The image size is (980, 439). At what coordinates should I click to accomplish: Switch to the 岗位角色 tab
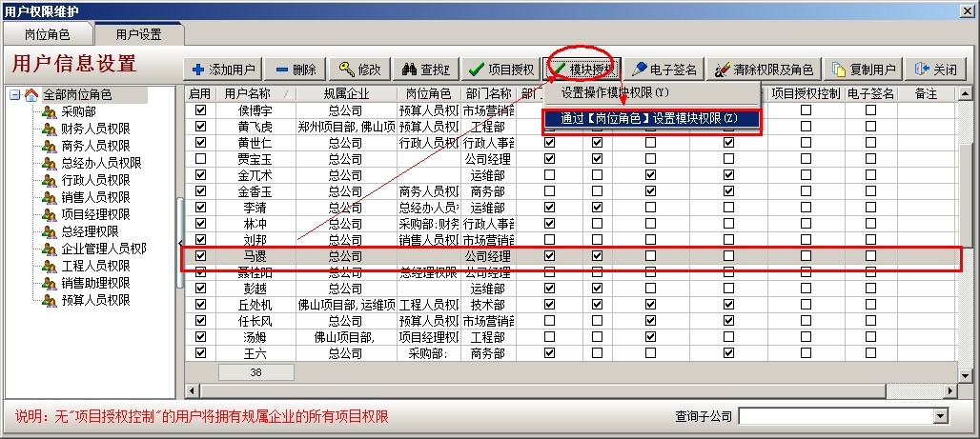click(47, 33)
